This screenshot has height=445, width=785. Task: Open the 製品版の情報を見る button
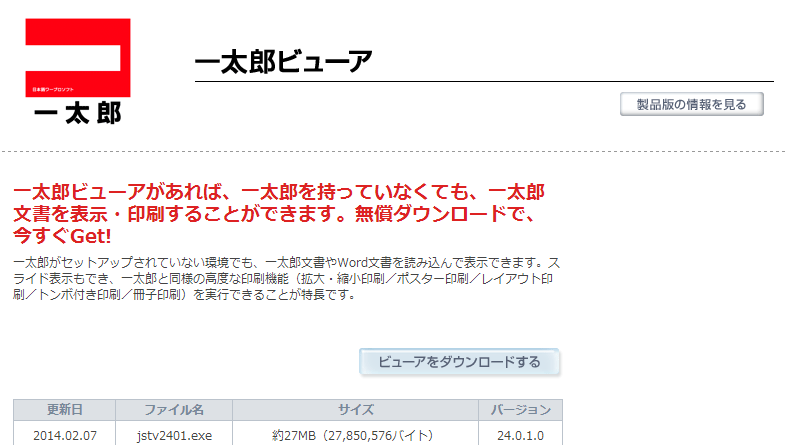pos(691,104)
